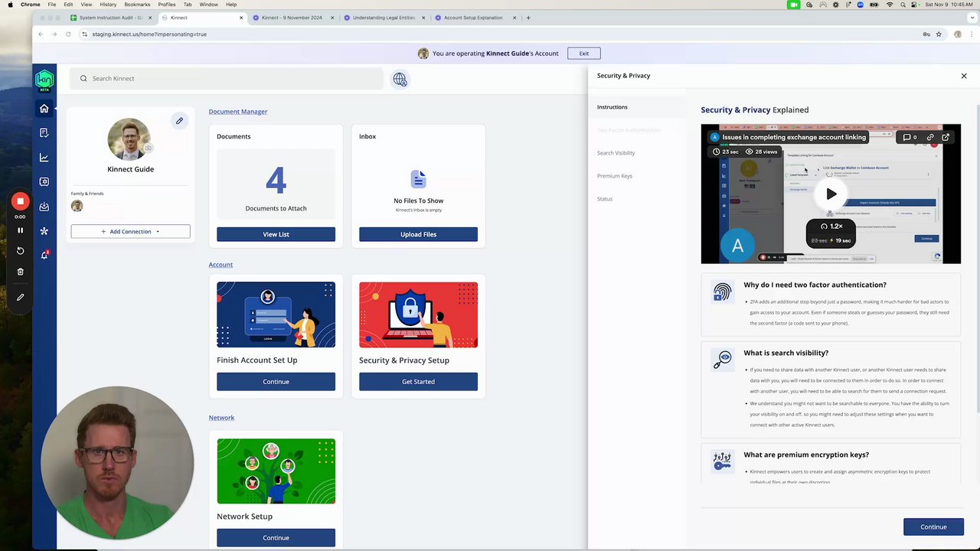Click the 4 Documents to Attach count

click(276, 181)
